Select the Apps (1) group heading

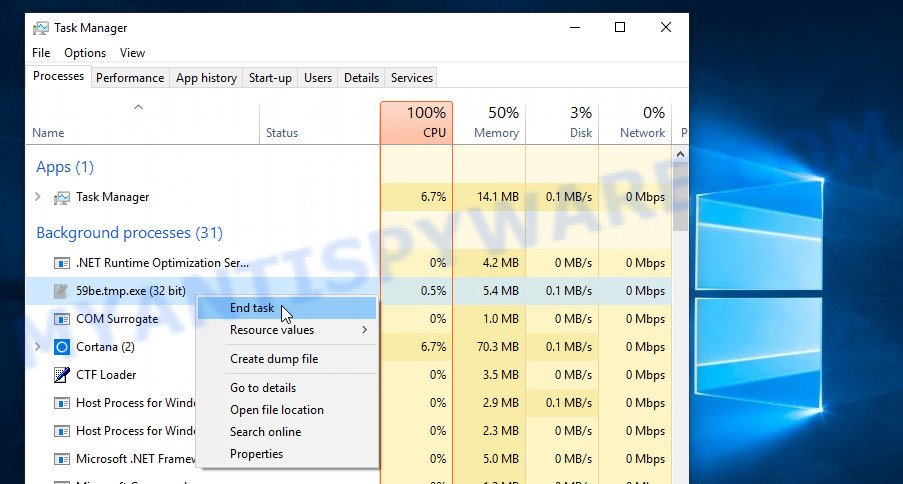pyautogui.click(x=65, y=167)
